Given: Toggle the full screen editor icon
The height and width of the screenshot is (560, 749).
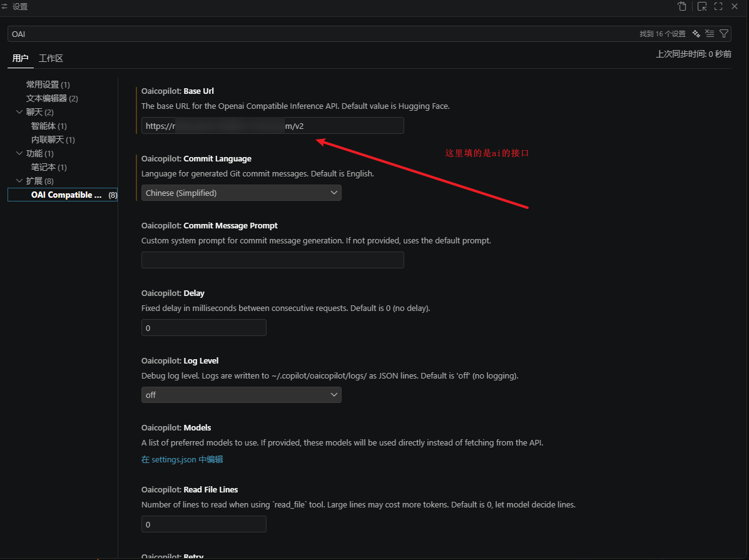Looking at the screenshot, I should click(718, 6).
